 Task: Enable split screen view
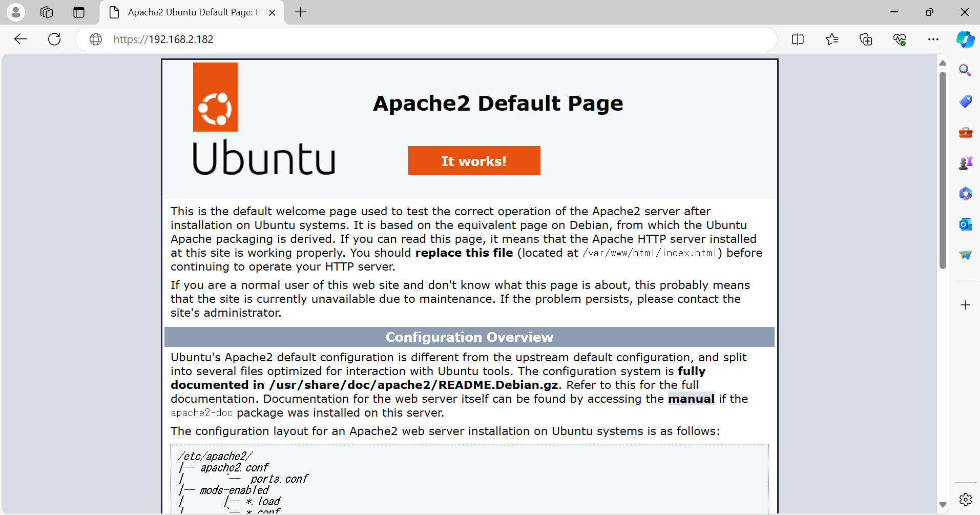(x=798, y=39)
